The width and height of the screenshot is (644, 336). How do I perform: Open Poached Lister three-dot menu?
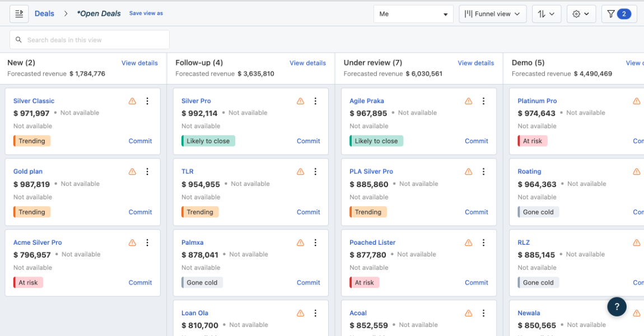point(483,242)
